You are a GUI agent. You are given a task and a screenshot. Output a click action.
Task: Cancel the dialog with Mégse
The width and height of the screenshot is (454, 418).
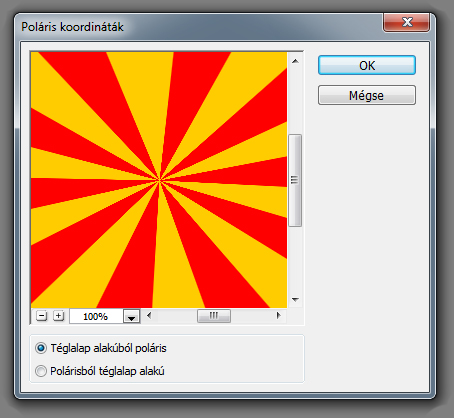[x=367, y=95]
